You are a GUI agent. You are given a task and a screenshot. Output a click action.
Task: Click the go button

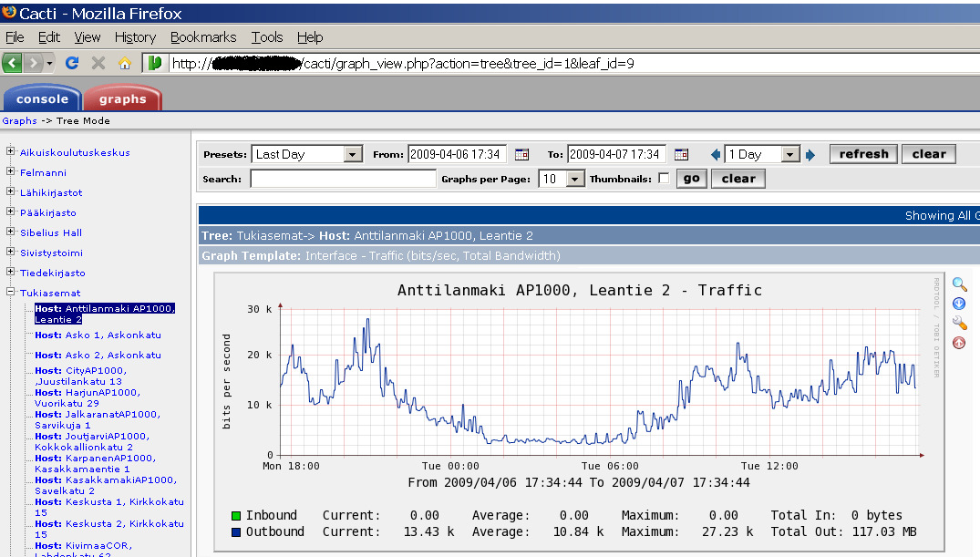point(692,179)
